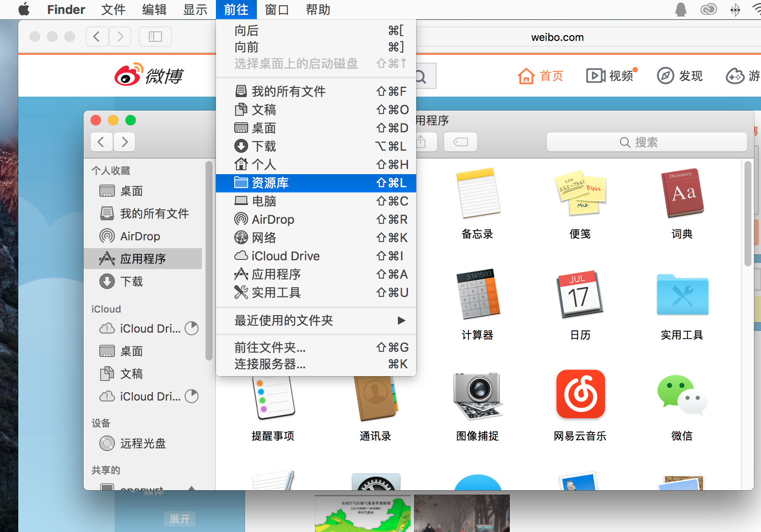Choose 应用程序 in the 前往 menu
This screenshot has width=761, height=532.
[316, 274]
